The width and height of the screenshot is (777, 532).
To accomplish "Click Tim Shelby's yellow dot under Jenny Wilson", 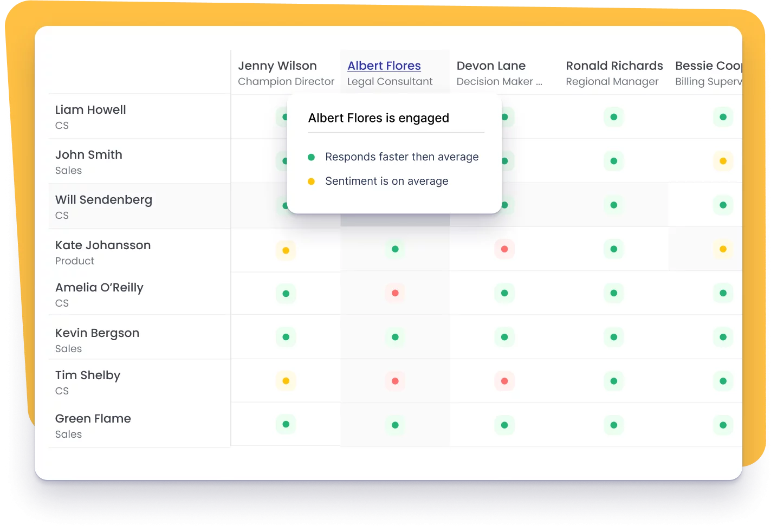I will pos(286,381).
